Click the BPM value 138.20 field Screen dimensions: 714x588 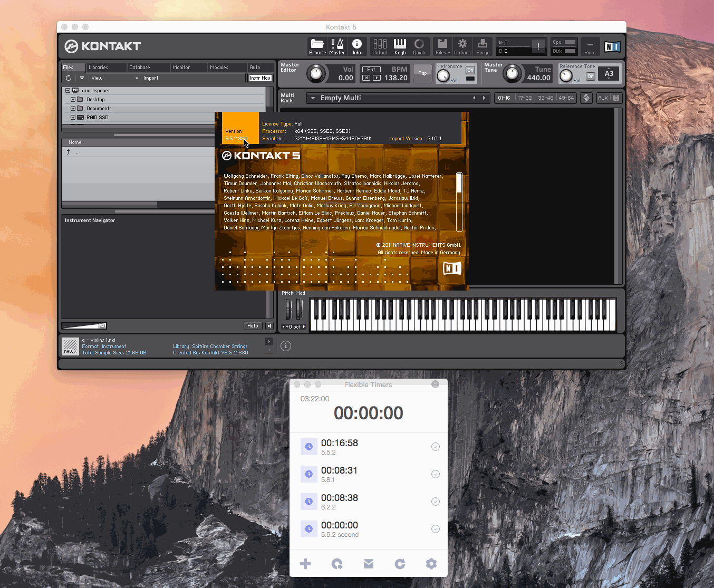coord(396,78)
